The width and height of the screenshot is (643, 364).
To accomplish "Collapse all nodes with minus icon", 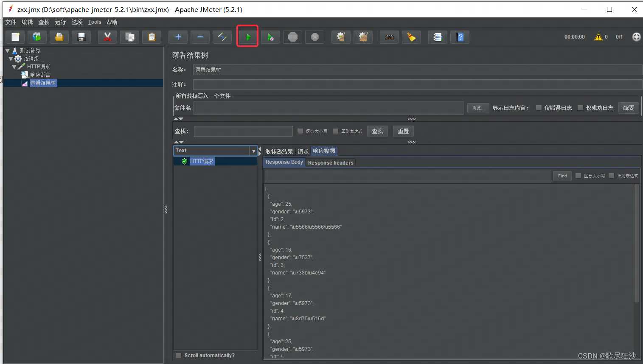I will [x=200, y=37].
